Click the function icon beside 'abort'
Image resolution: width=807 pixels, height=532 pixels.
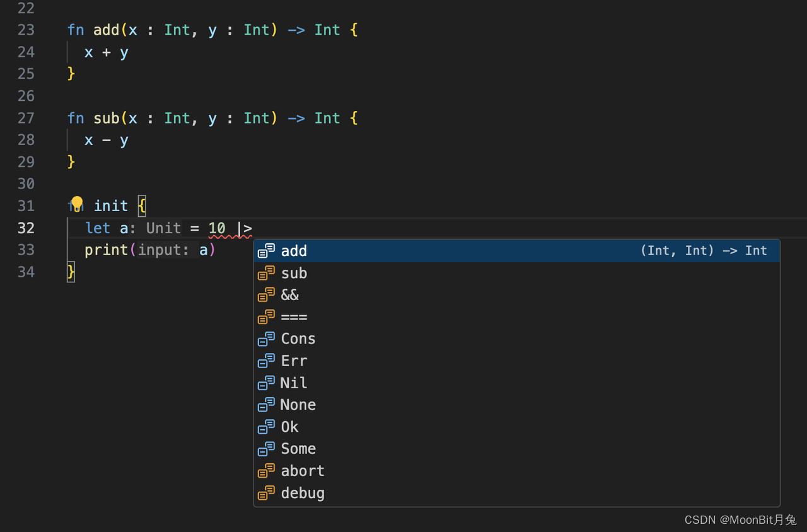point(266,471)
